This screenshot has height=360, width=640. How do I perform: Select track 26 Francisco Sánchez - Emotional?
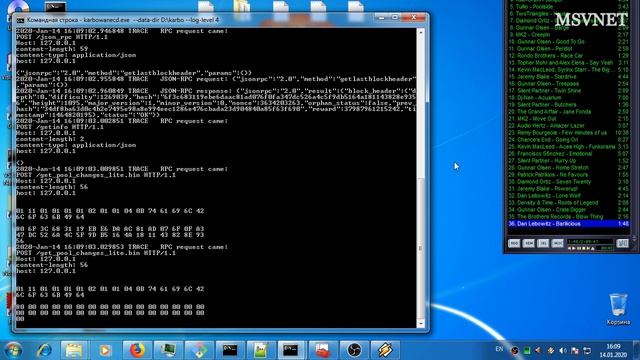tap(569, 154)
